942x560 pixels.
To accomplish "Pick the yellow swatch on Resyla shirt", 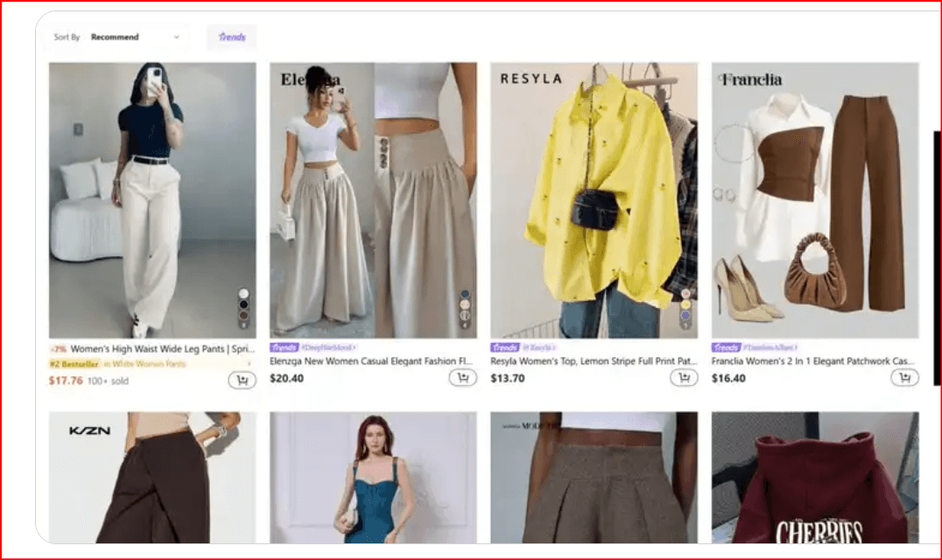I will click(685, 305).
